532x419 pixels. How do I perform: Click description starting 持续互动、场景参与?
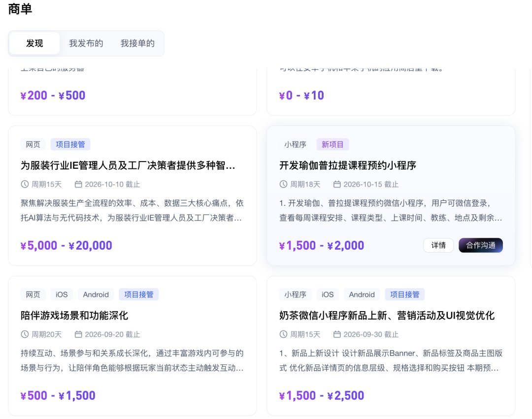[x=132, y=361]
